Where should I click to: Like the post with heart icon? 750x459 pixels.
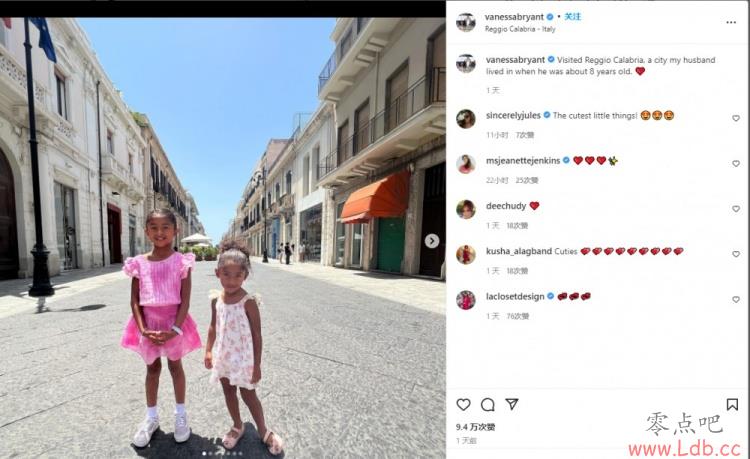(463, 404)
